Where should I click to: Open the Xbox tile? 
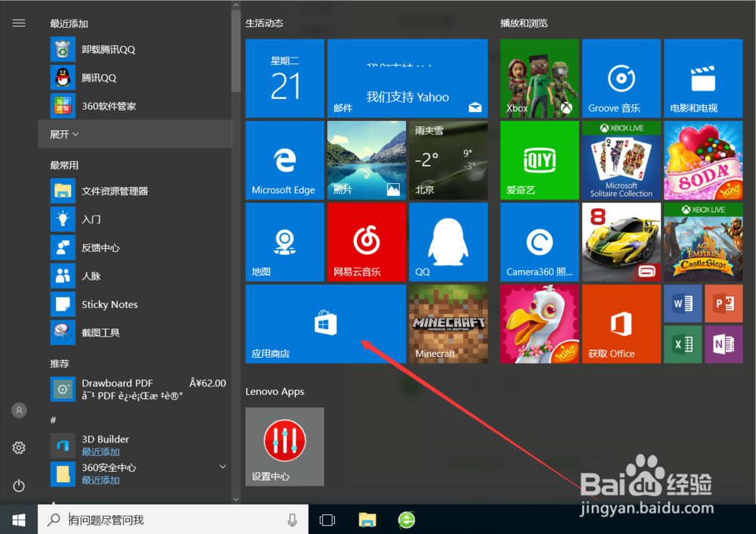coord(540,78)
